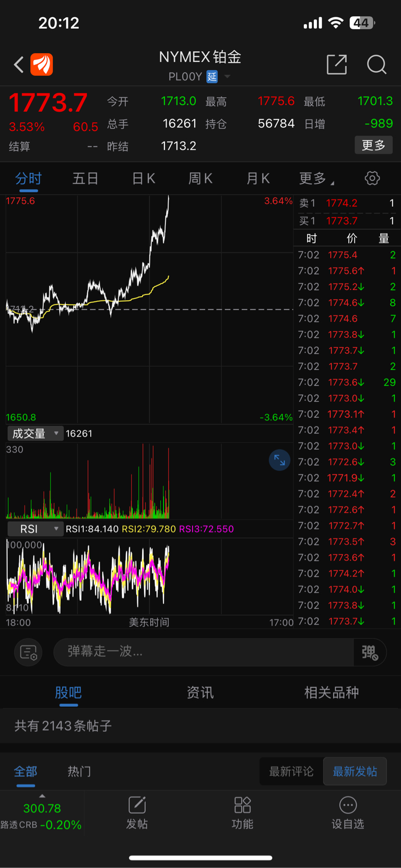
Task: Open the 股吧 tab
Action: coord(68,693)
